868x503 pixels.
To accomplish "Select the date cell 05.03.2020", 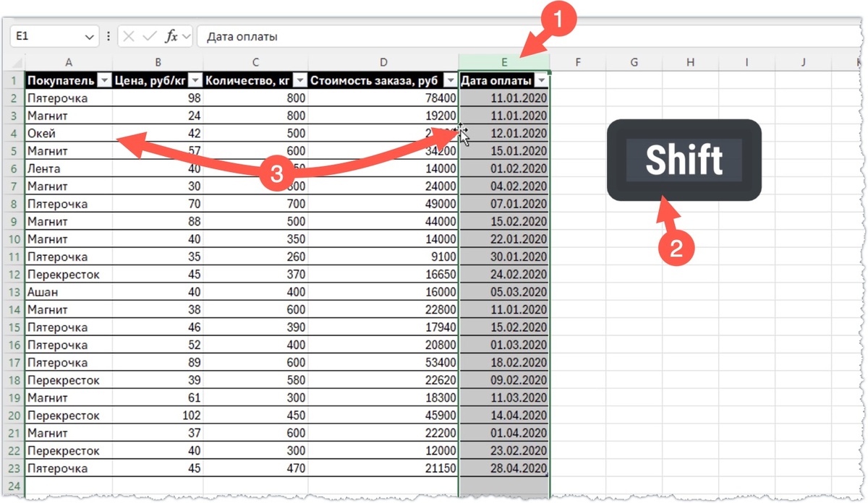I will [x=504, y=292].
